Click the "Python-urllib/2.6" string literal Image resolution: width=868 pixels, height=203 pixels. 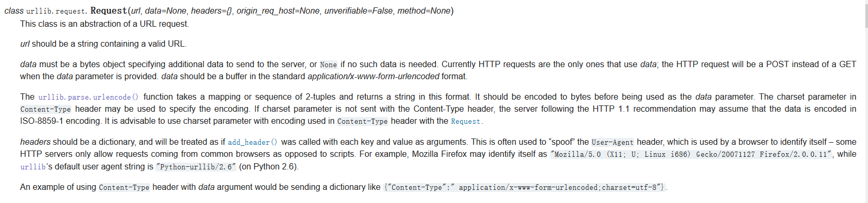coord(196,167)
